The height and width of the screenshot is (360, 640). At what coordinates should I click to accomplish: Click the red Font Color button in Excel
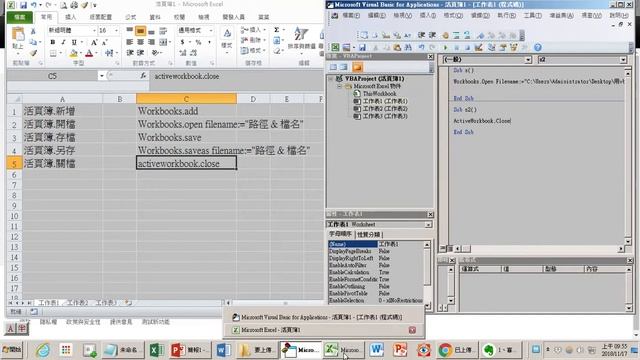click(89, 53)
